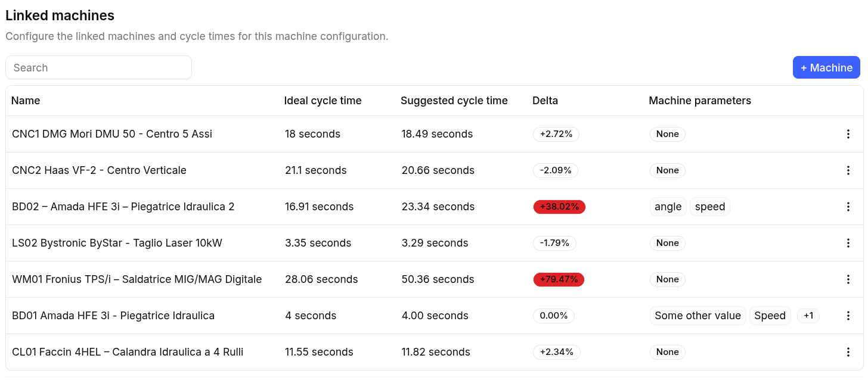Image resolution: width=868 pixels, height=380 pixels.
Task: Click the Name column header
Action: pyautogui.click(x=26, y=101)
